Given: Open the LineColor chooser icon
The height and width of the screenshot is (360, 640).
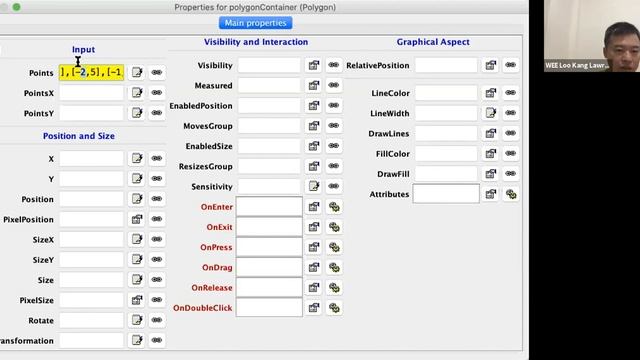Looking at the screenshot, I should [490, 93].
